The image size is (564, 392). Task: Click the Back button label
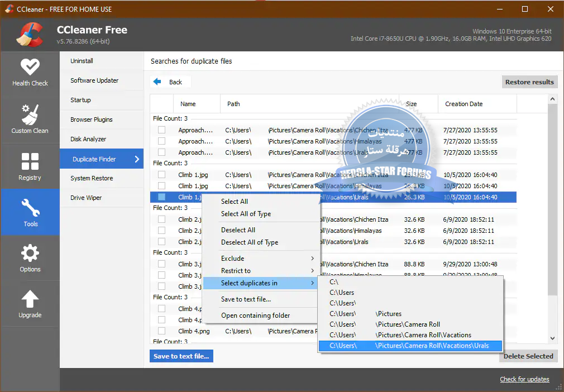pyautogui.click(x=175, y=82)
